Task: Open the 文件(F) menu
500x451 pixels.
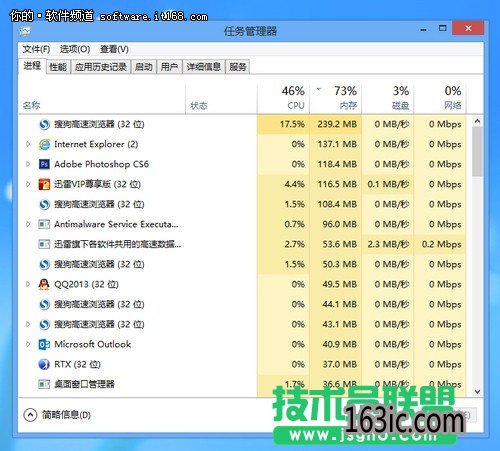Action: (x=36, y=49)
